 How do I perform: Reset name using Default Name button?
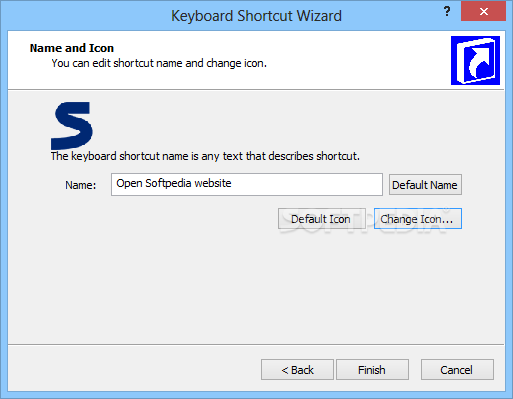(x=425, y=185)
